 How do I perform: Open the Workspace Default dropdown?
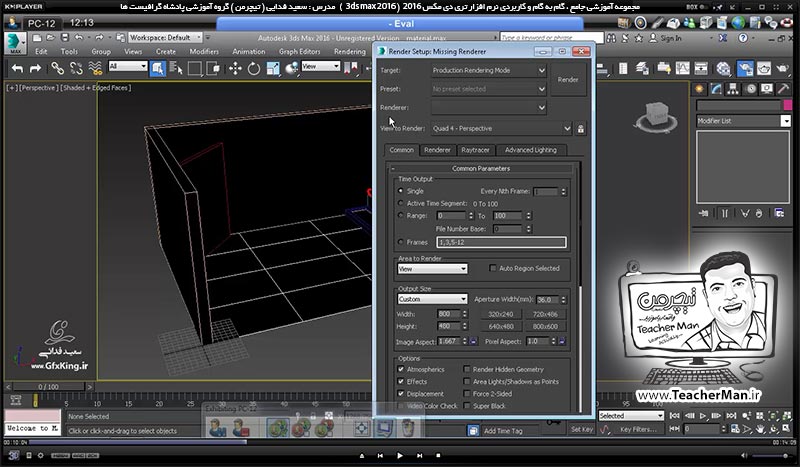tap(165, 38)
